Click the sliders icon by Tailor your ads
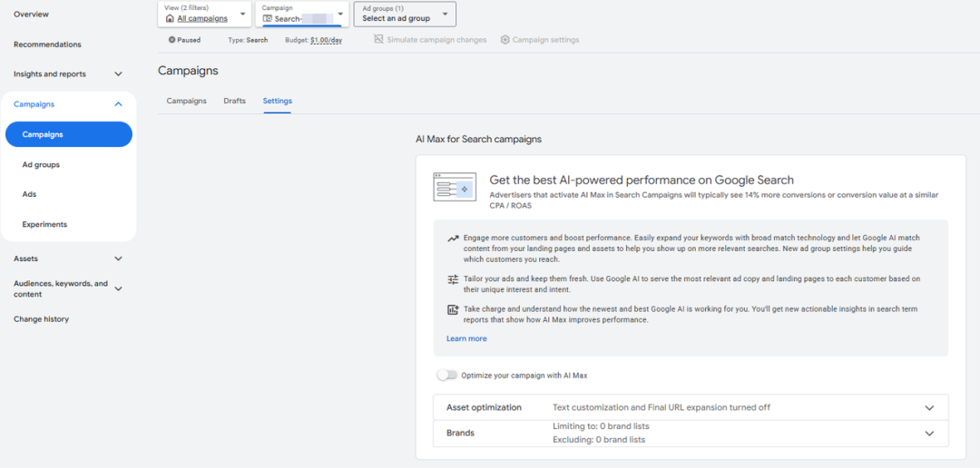Viewport: 980px width, 468px height. point(453,280)
